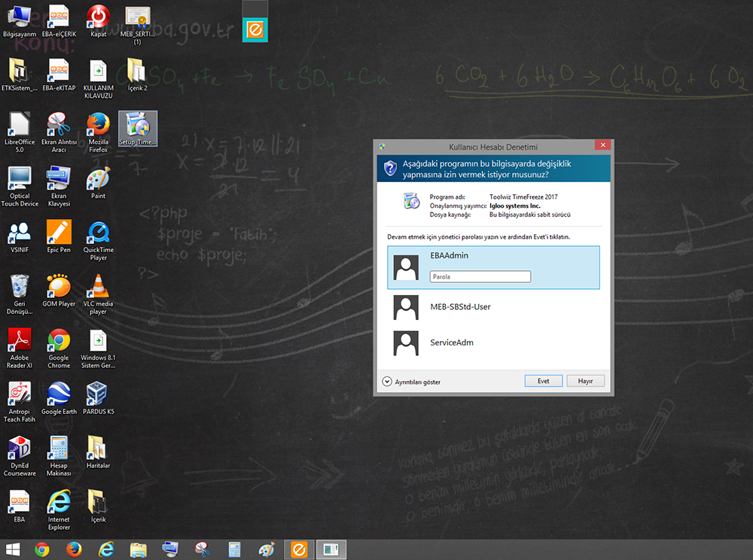
Task: Open Firefox from the taskbar
Action: pyautogui.click(x=74, y=549)
